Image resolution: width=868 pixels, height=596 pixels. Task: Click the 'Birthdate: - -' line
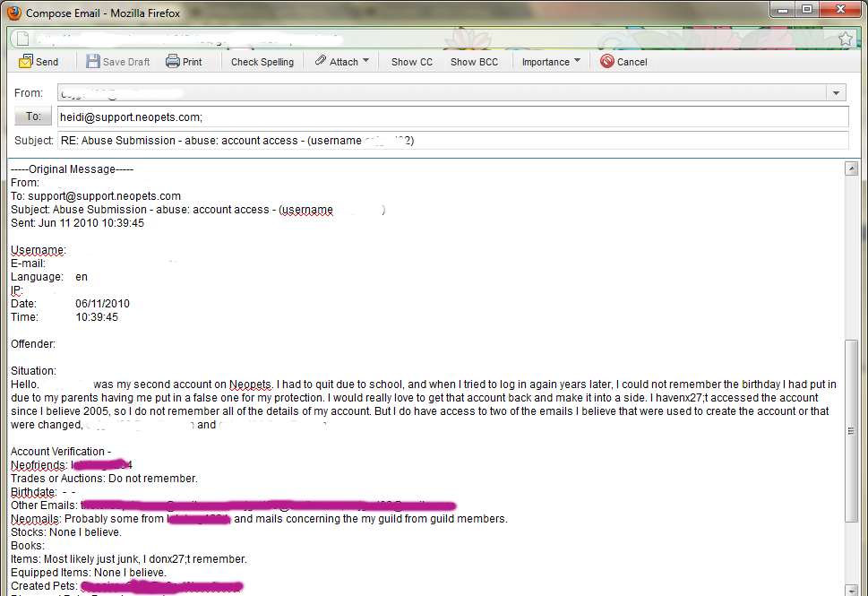tap(43, 492)
